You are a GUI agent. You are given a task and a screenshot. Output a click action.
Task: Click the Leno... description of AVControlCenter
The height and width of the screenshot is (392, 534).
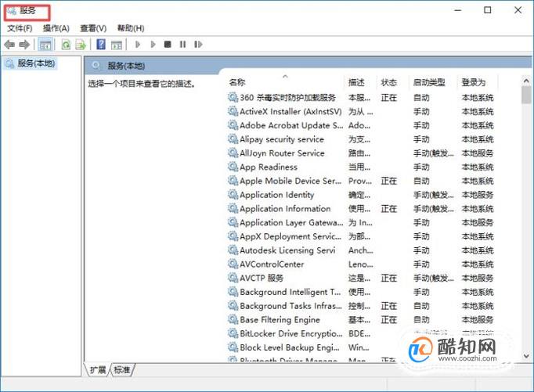point(361,264)
